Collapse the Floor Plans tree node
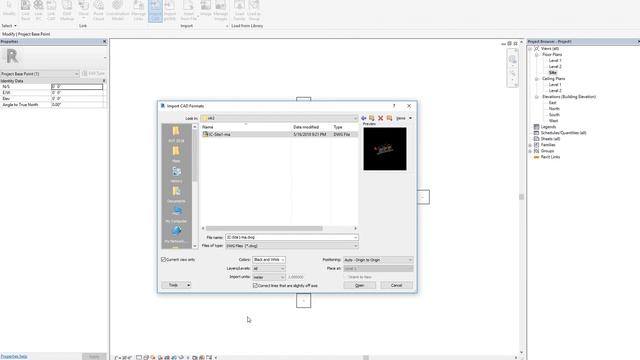This screenshot has width=640, height=360. (x=537, y=54)
